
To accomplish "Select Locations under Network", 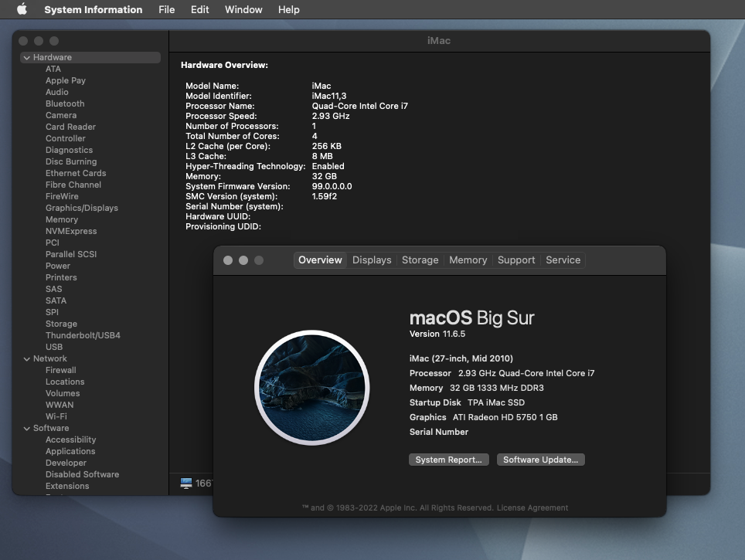I will tap(65, 382).
